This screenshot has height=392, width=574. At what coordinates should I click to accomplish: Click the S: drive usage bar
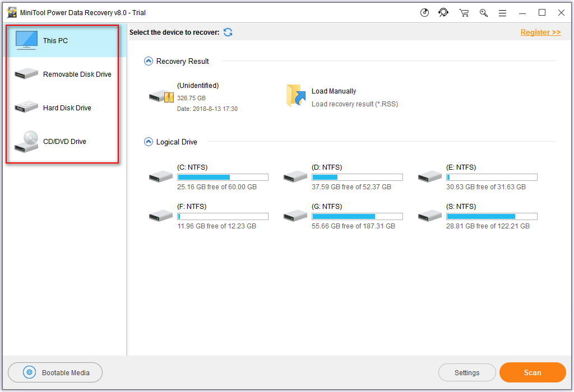coord(492,217)
